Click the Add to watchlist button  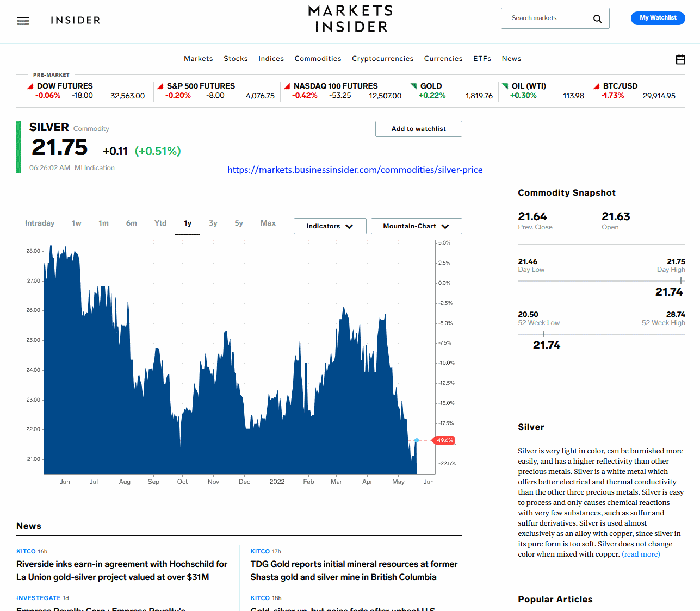click(418, 129)
